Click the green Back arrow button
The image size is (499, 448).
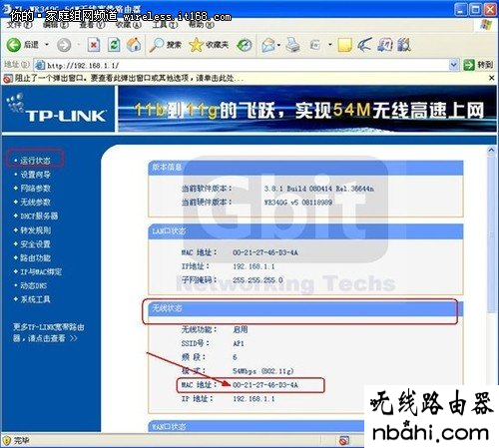(14, 45)
